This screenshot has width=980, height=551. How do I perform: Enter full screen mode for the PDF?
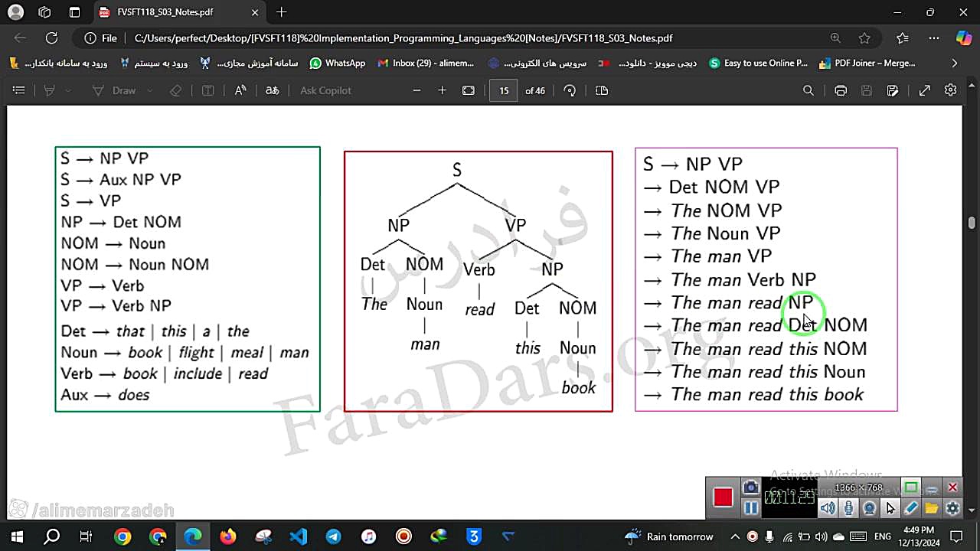pyautogui.click(x=925, y=90)
